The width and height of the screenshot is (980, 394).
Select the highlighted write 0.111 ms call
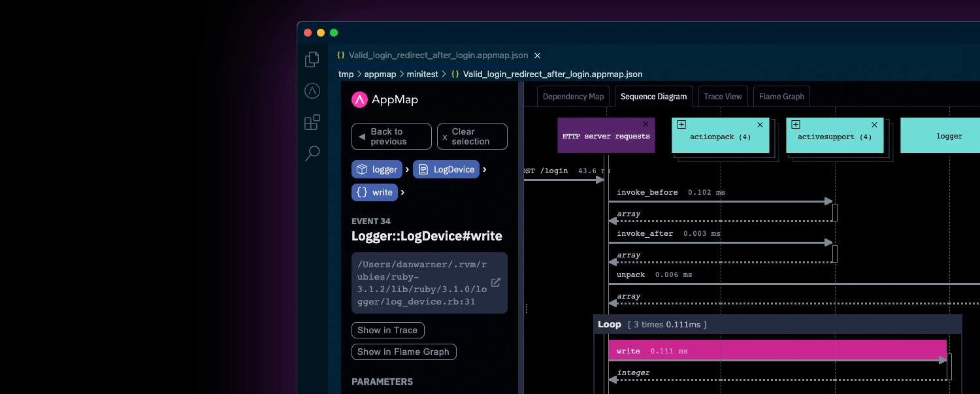[x=777, y=351]
